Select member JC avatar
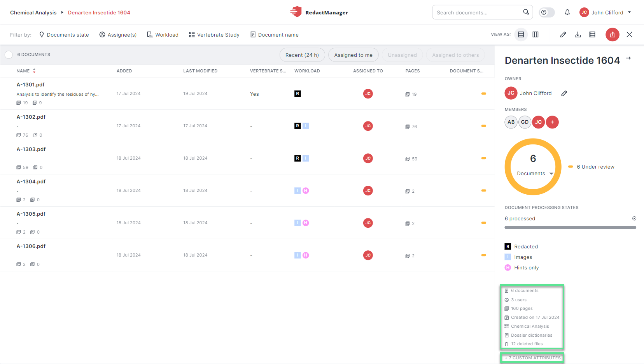The width and height of the screenshot is (644, 364). (x=539, y=122)
